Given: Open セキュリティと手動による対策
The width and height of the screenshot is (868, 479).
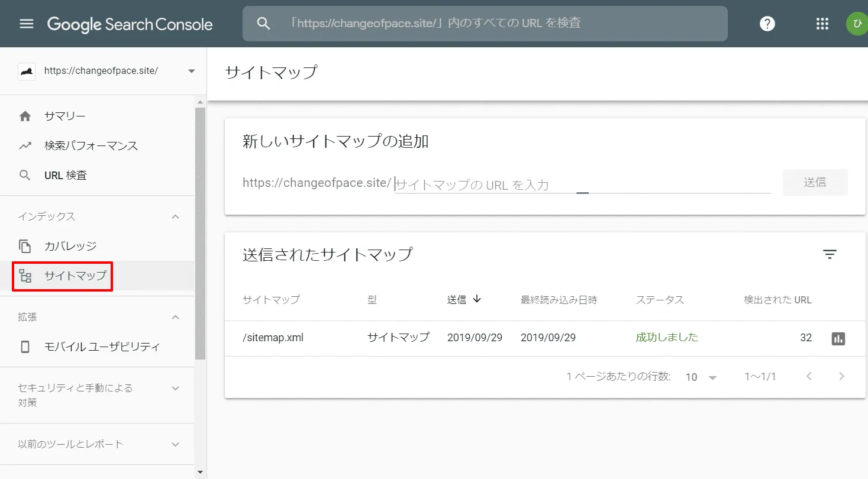Looking at the screenshot, I should [175, 389].
